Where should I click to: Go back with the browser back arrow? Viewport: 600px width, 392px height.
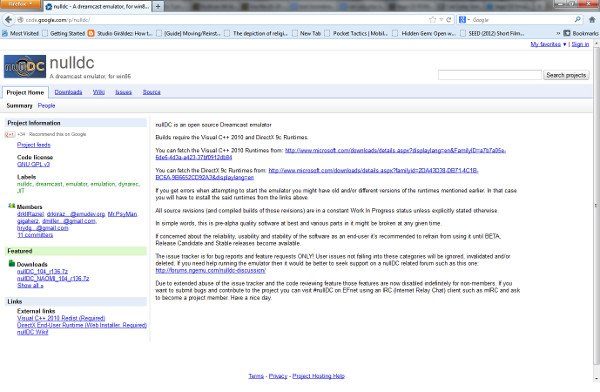(8, 20)
